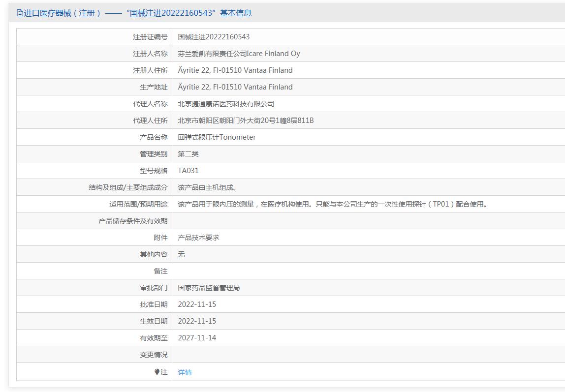Screen dimensions: 565x392
Task: Click the 生产地址 address value Äyritie 22
Action: [235, 87]
